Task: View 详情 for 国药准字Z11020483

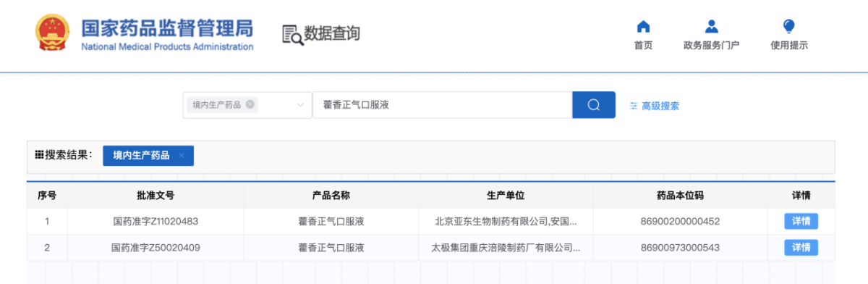Action: (x=801, y=221)
